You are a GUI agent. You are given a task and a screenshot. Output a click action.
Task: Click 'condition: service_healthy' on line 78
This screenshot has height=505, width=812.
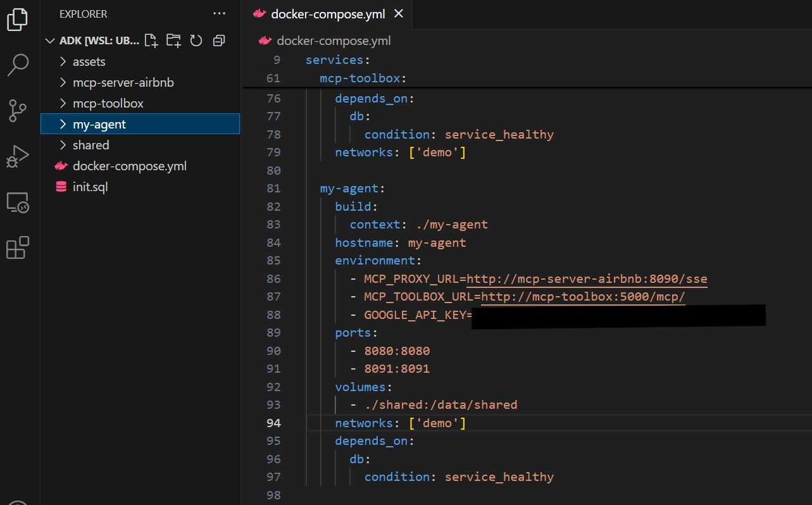pyautogui.click(x=459, y=134)
